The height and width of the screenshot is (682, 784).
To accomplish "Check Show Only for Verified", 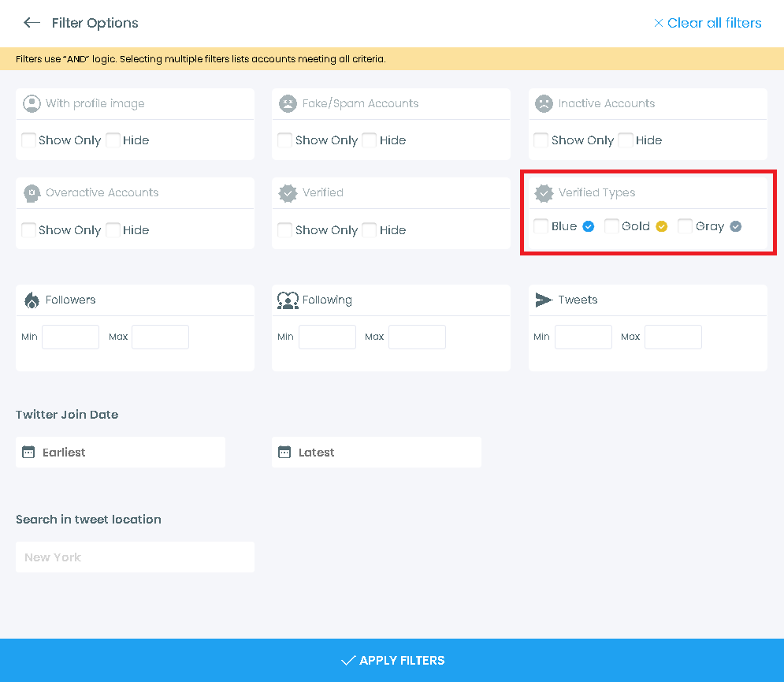I will (x=285, y=230).
